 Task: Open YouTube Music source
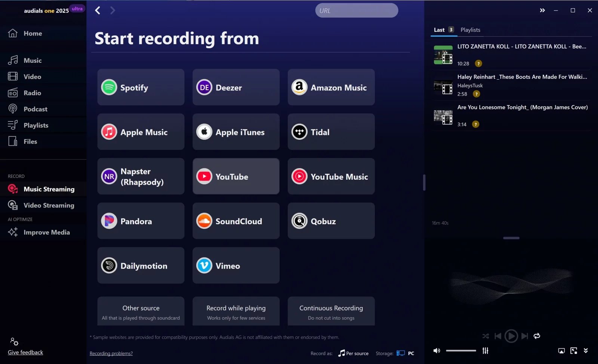pyautogui.click(x=331, y=176)
